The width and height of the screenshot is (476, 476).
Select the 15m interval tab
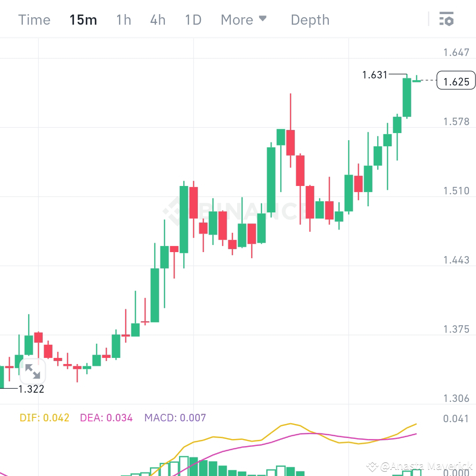click(x=83, y=19)
